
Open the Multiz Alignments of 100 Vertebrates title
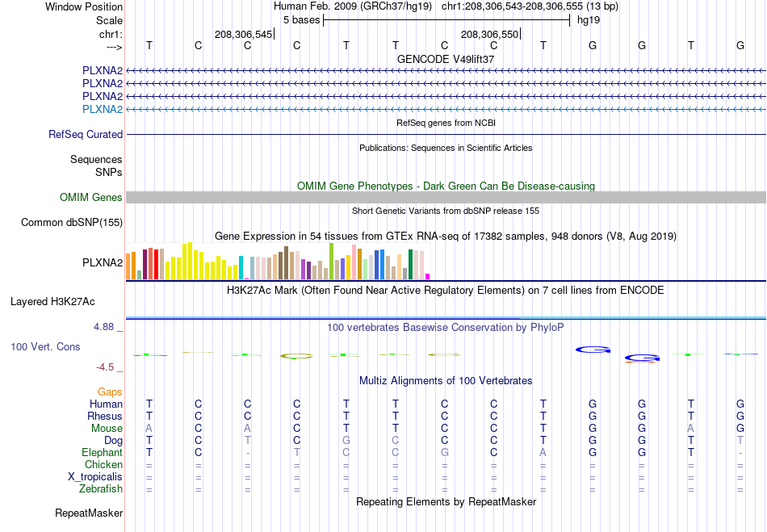[446, 381]
